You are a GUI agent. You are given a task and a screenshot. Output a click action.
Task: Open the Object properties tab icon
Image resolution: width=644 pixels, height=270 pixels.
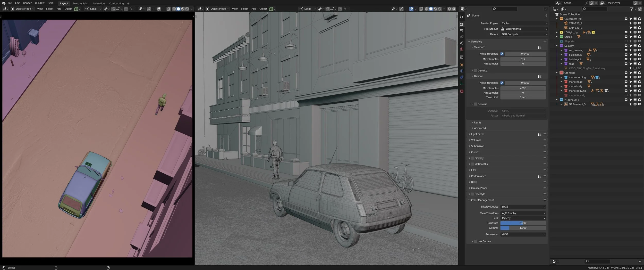point(462,65)
